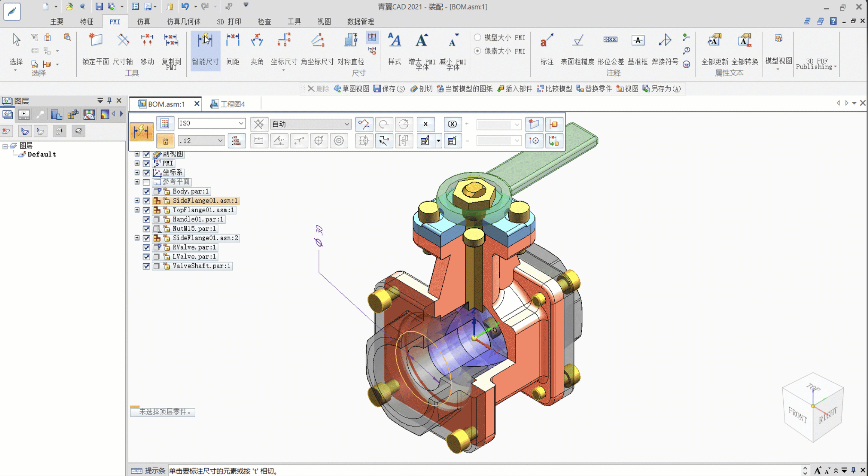Check the 参考平面 reference planes checkbox

[146, 182]
